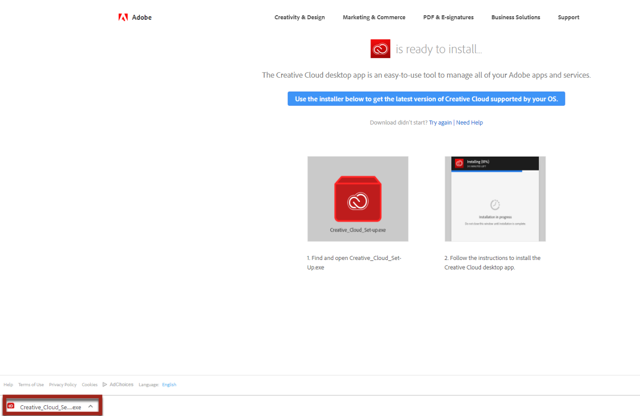
Task: Click the large red Creative Cloud installer icon
Action: tap(357, 200)
